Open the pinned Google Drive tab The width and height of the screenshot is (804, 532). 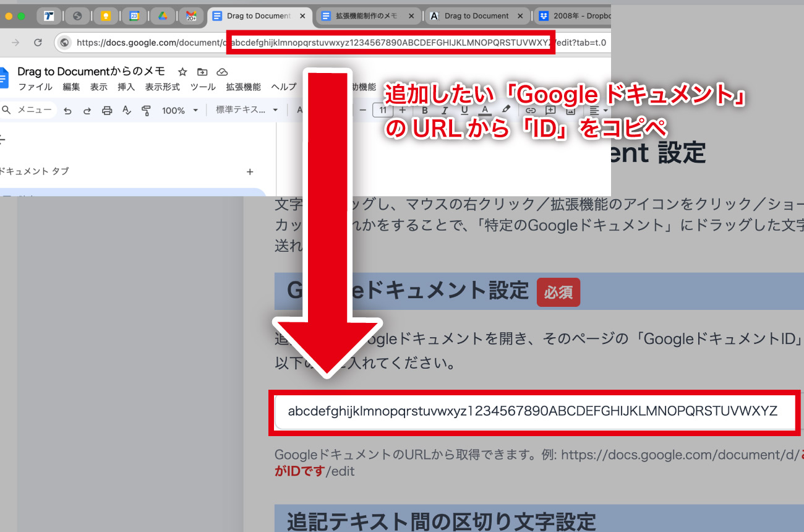[x=163, y=16]
